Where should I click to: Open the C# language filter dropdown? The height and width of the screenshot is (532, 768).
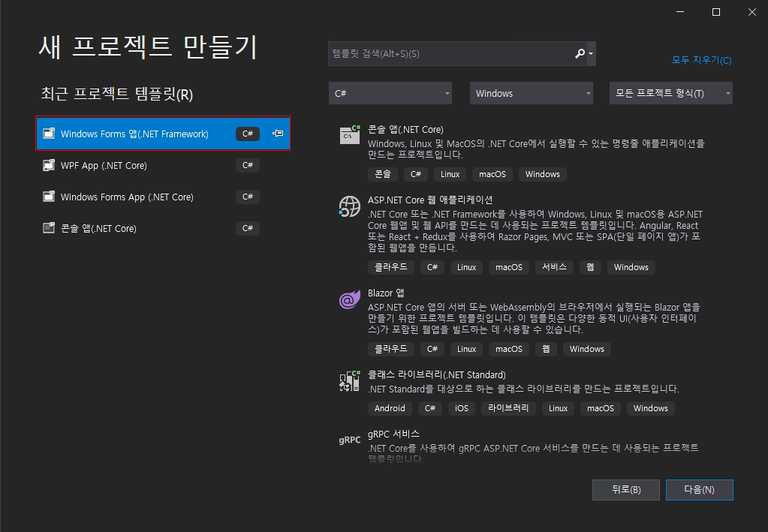390,93
